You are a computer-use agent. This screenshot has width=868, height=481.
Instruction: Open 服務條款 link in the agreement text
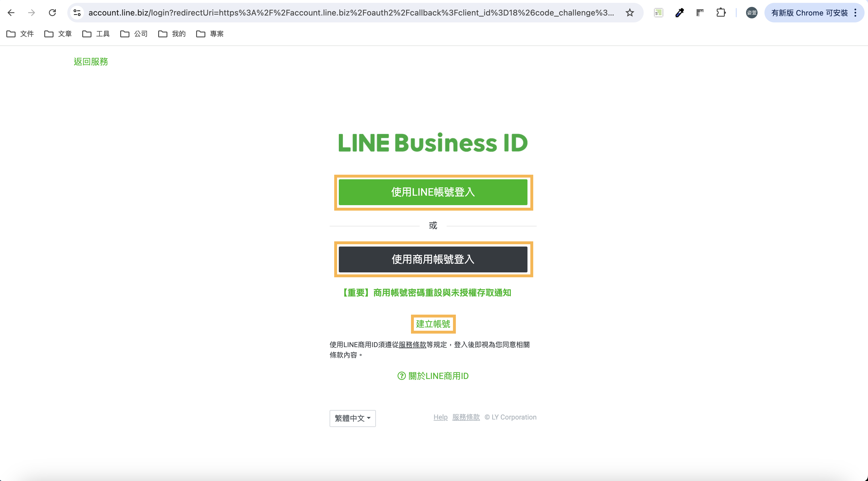coord(412,345)
